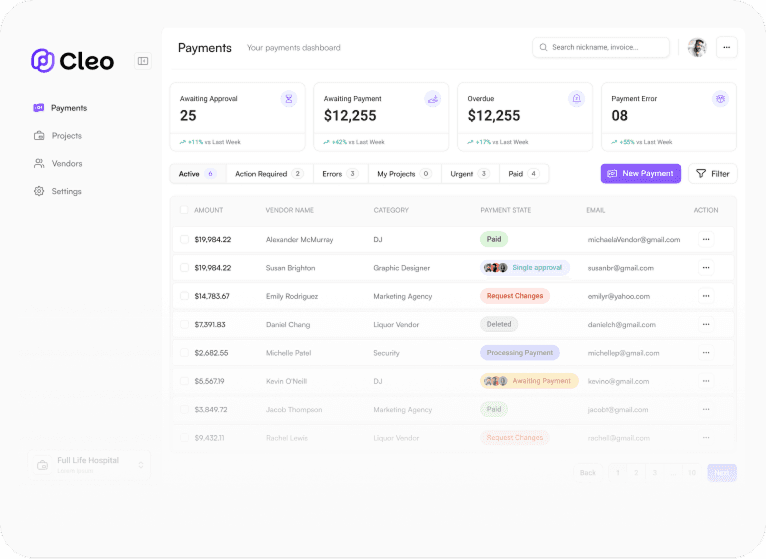Click the Overdue bell icon
Image resolution: width=766 pixels, height=559 pixels.
click(x=576, y=99)
